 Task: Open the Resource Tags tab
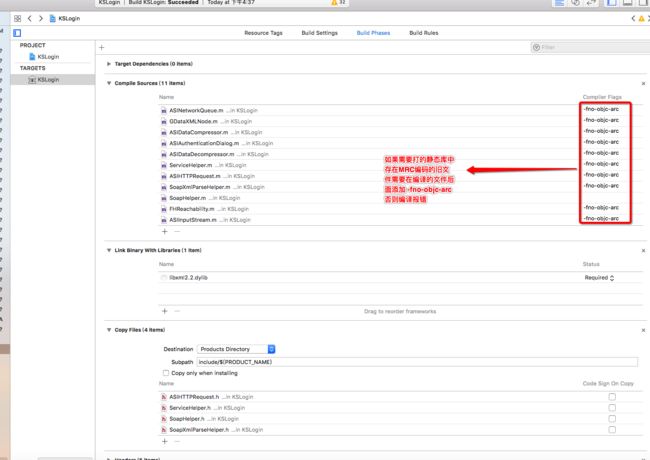[263, 33]
